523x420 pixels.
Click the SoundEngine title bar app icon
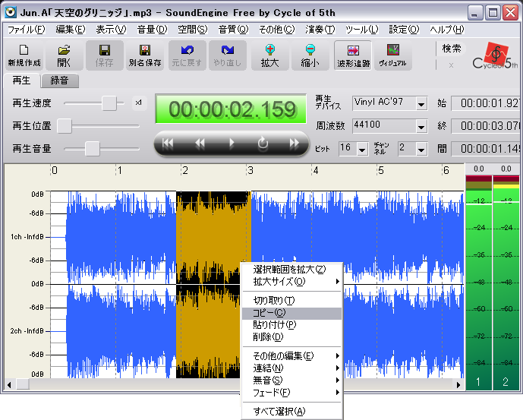[11, 12]
